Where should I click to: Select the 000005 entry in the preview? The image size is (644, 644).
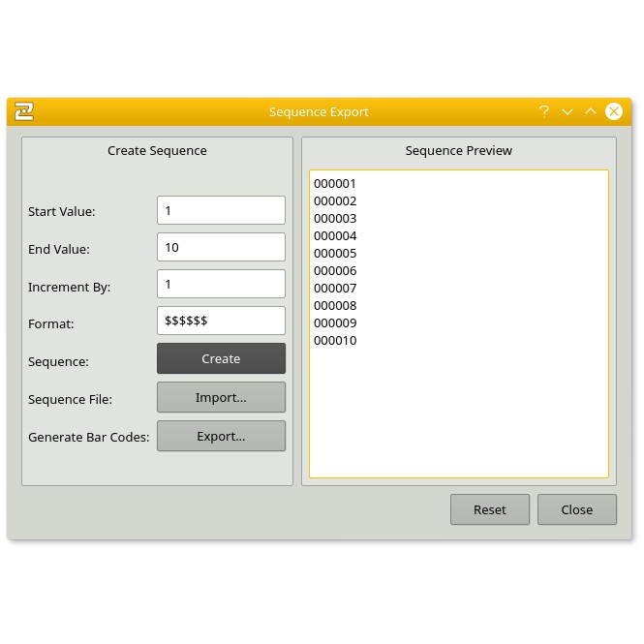335,253
